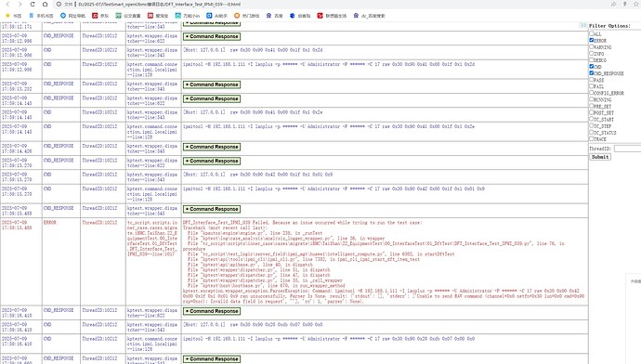Expand the Command Response just above the ERROR row
The image size is (641, 364).
pyautogui.click(x=212, y=209)
